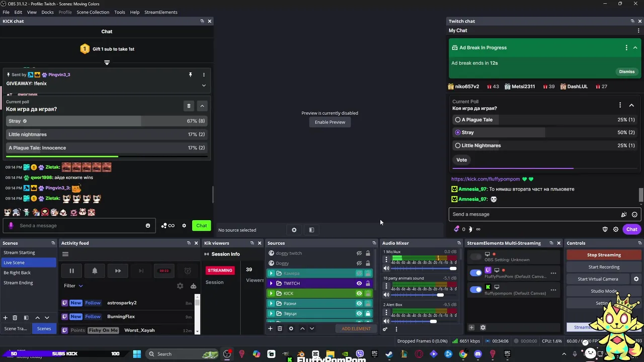Collapse the Twitch Current Poll section
Viewport: 644px width, 362px height.
(631, 105)
